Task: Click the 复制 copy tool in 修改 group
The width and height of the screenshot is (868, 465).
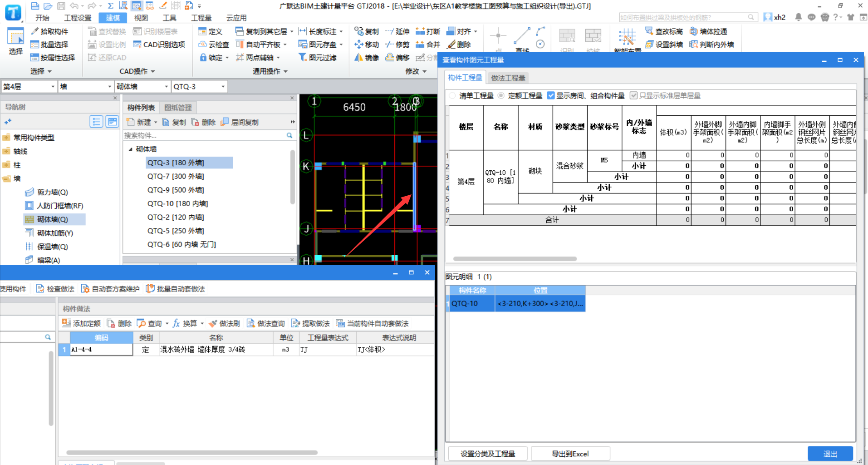Action: pyautogui.click(x=367, y=31)
